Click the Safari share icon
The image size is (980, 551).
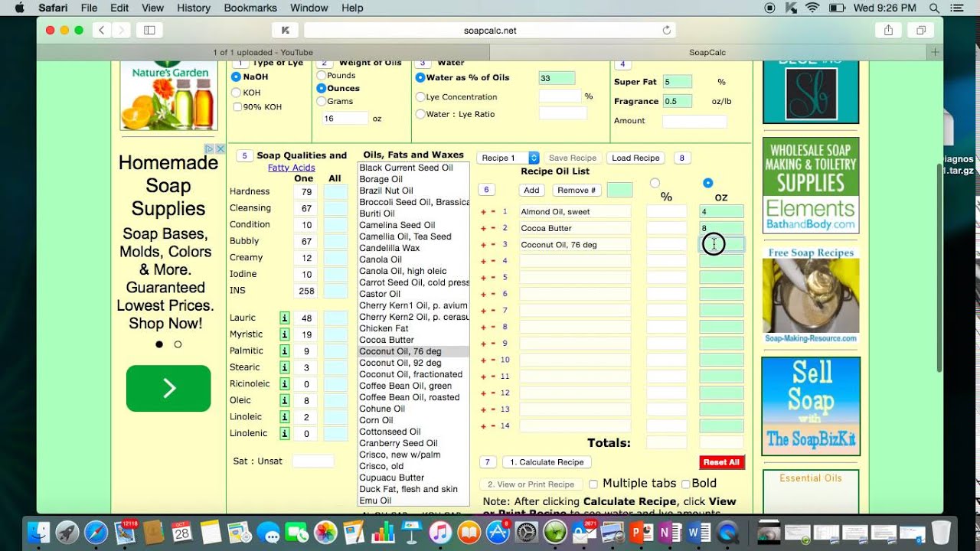(888, 31)
